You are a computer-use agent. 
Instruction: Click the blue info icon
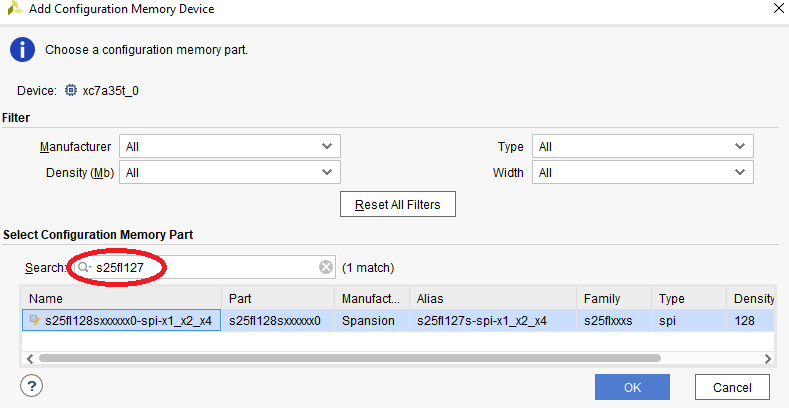tap(22, 49)
